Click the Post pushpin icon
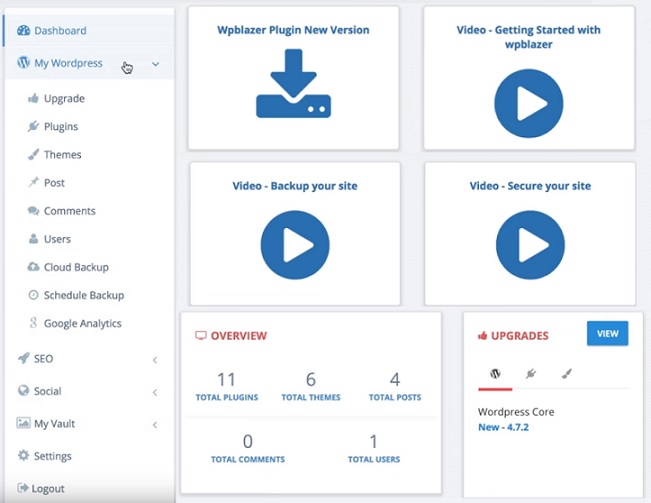 pos(33,182)
